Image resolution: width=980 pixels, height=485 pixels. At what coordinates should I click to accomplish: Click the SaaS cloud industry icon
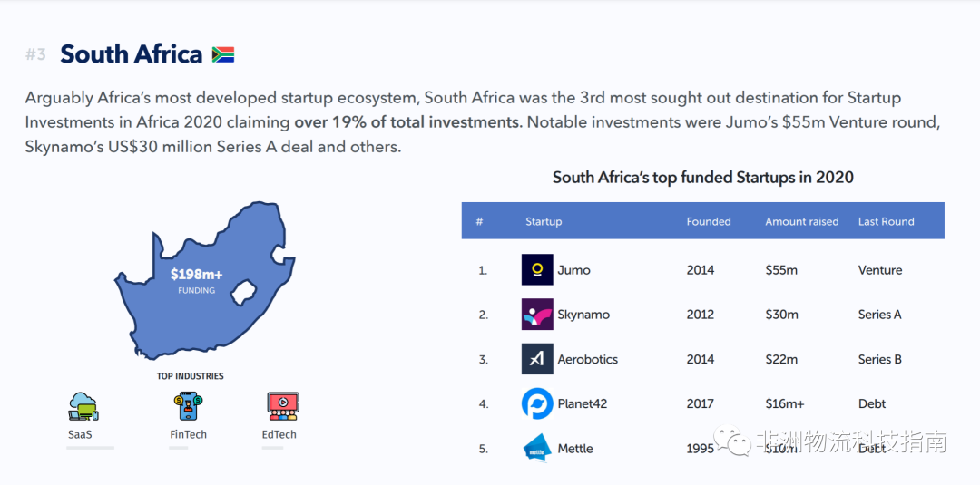(83, 407)
